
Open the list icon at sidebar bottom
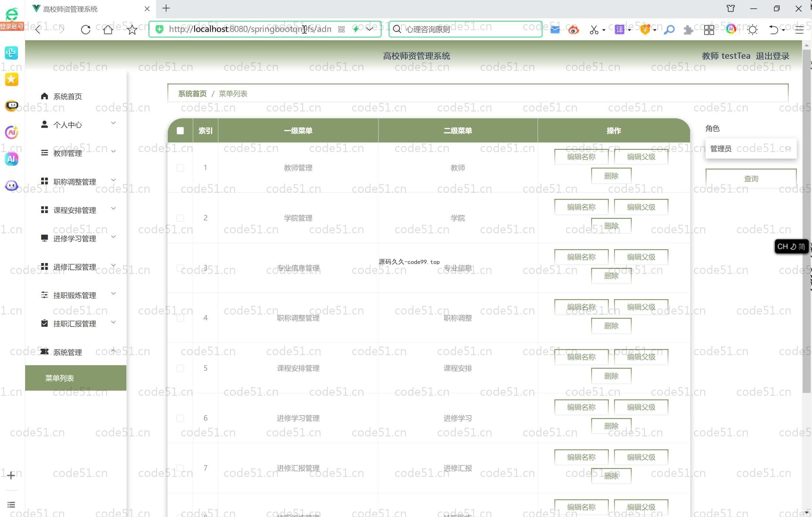point(11,504)
